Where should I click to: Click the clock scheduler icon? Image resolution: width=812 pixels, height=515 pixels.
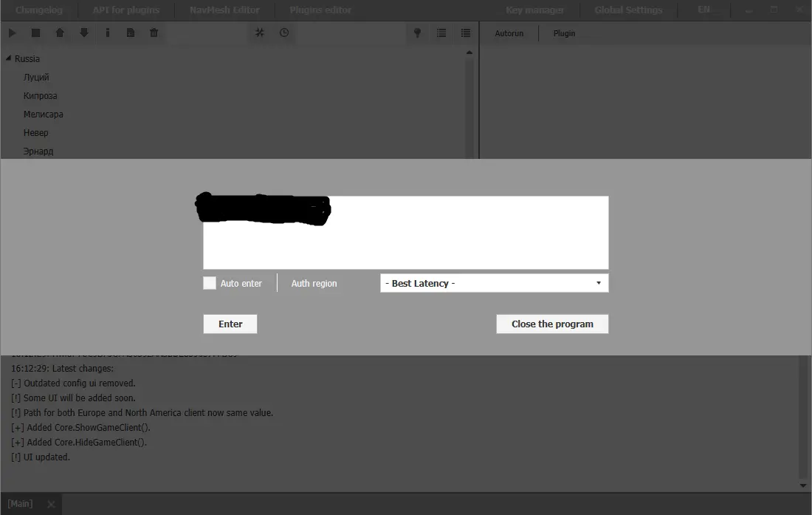[x=284, y=33]
